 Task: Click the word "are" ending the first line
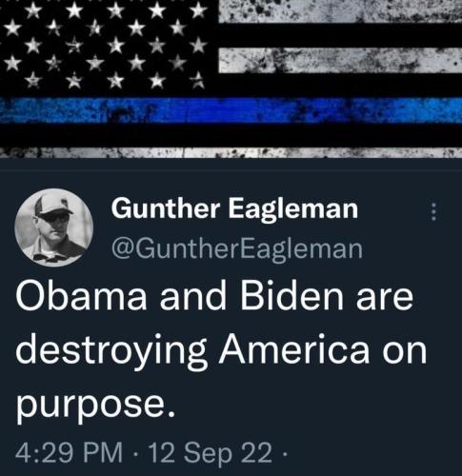point(385,299)
